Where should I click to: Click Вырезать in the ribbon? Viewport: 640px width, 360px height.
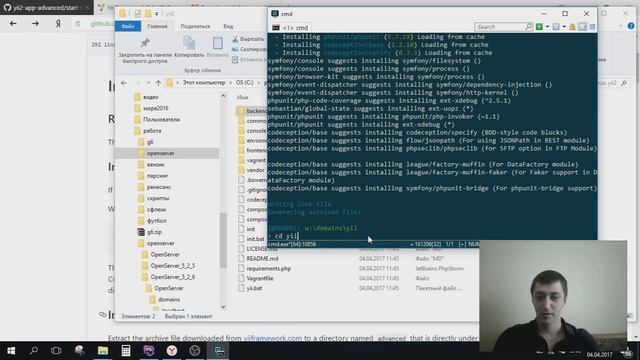click(248, 39)
